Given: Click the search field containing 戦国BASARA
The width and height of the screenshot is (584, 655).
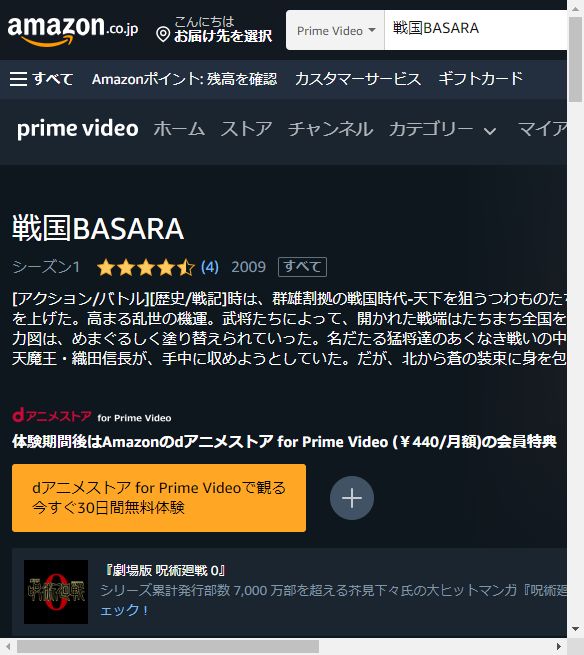Looking at the screenshot, I should pos(475,30).
